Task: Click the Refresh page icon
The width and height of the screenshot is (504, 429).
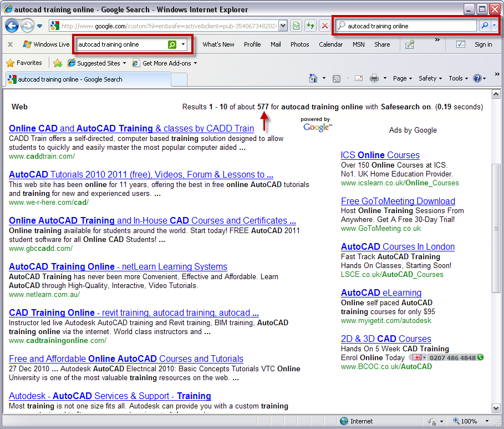Action: tap(310, 26)
